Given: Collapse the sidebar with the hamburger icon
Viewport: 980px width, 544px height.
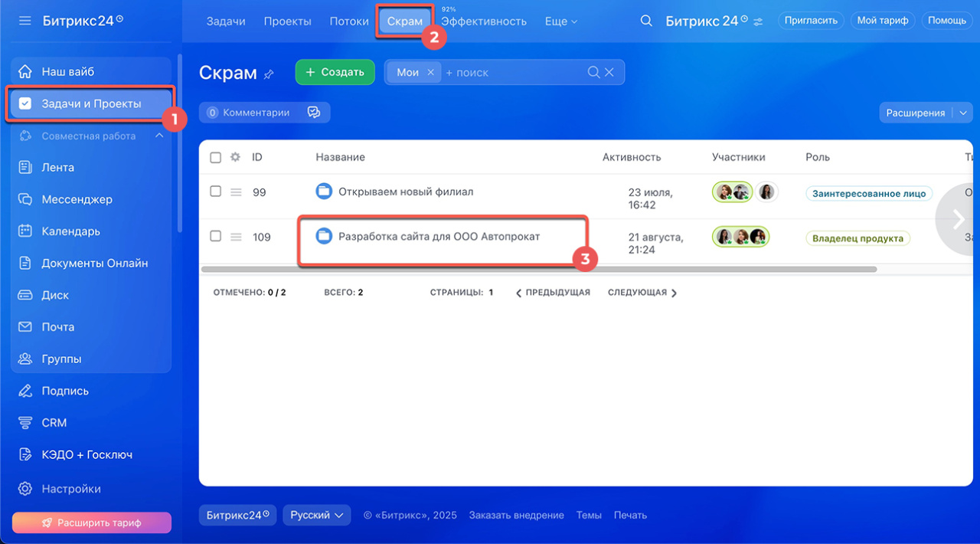Looking at the screenshot, I should (x=25, y=20).
